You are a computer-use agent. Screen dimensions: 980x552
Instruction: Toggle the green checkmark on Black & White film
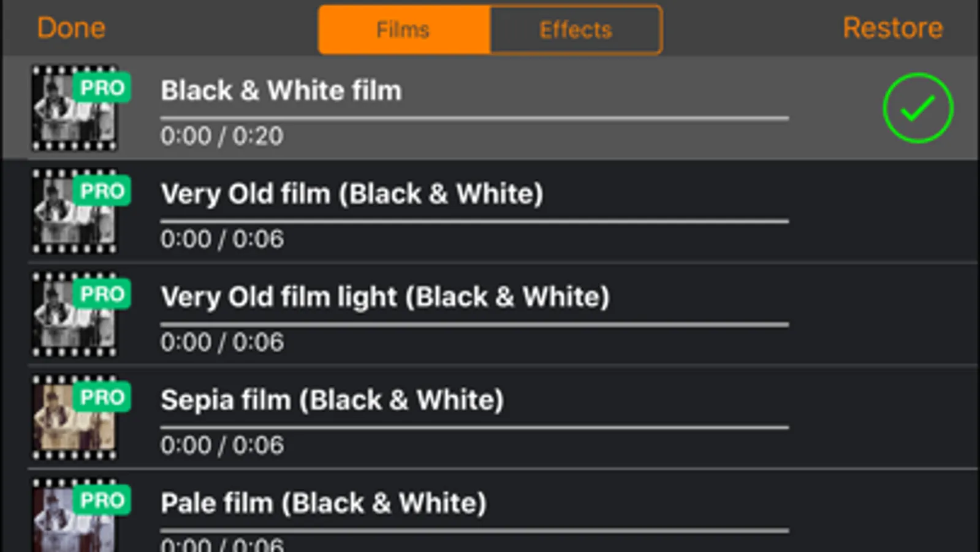917,108
